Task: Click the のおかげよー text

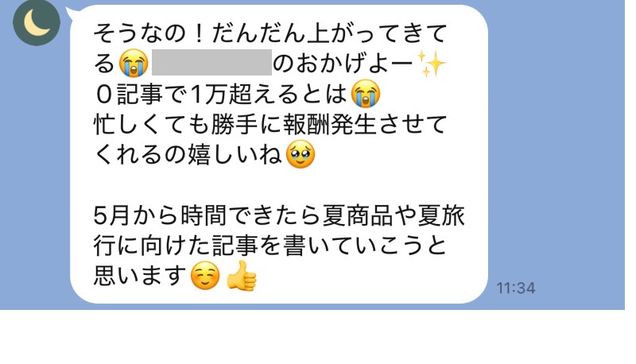Action: [343, 64]
